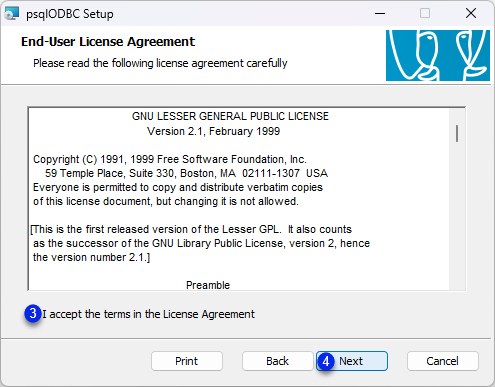This screenshot has width=495, height=387.
Task: Click the Preamble heading in license text
Action: point(208,285)
